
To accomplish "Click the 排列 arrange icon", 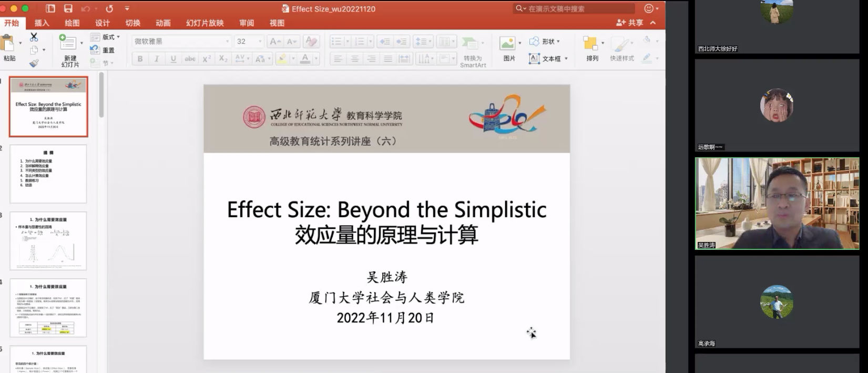I will point(591,44).
